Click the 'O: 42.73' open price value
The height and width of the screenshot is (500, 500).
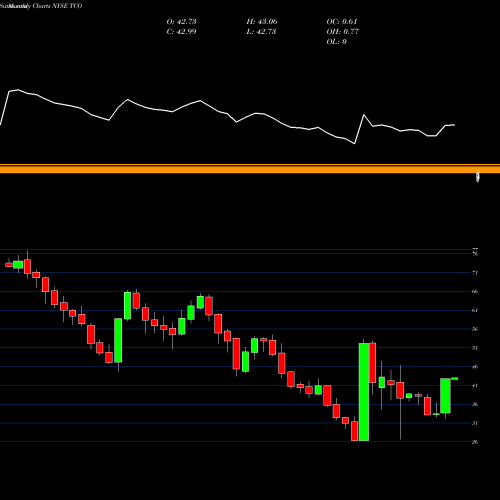pyautogui.click(x=181, y=22)
